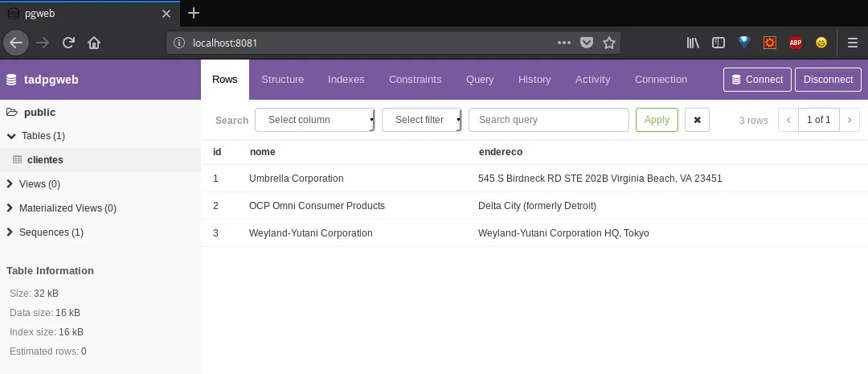Switch to the Rows tab

(x=225, y=80)
